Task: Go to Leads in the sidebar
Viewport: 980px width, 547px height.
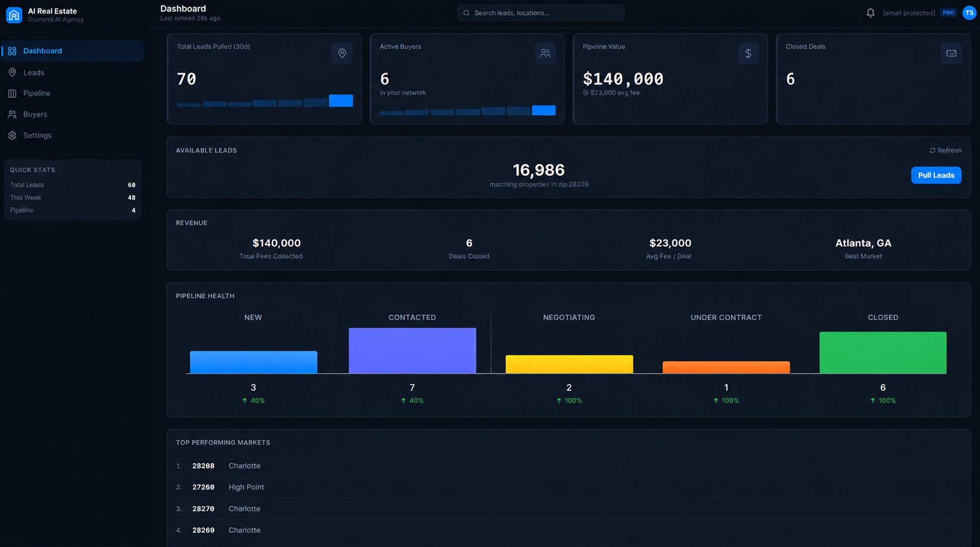Action: pos(73,72)
